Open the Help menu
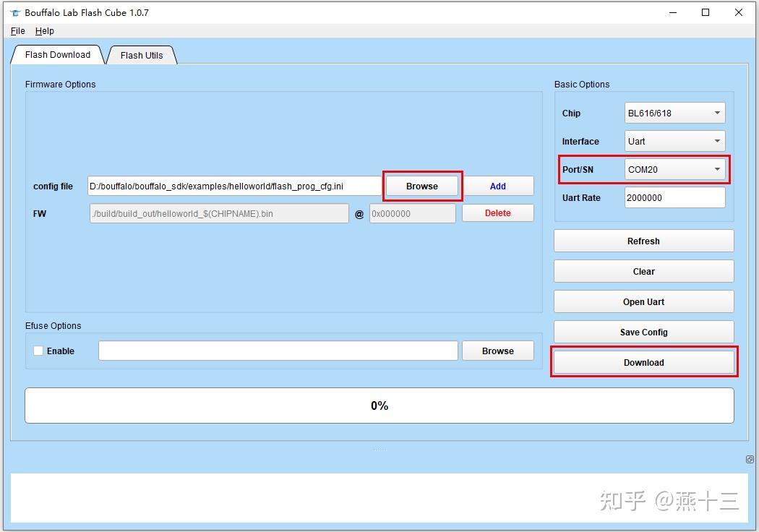 45,31
